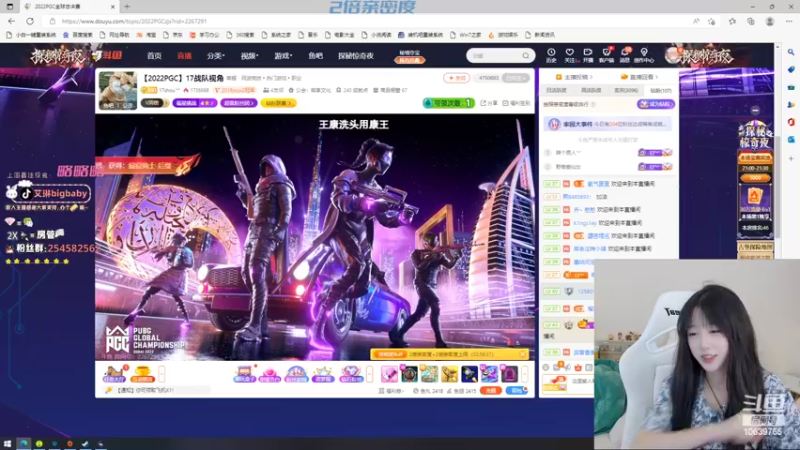Expand the arrow after the diamond gift icon
800x450 pixels.
pos(369,374)
